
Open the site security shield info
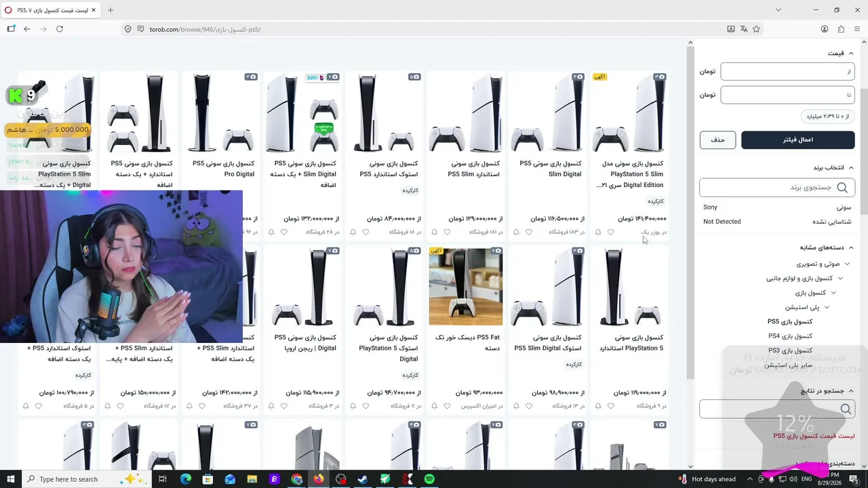pos(127,29)
